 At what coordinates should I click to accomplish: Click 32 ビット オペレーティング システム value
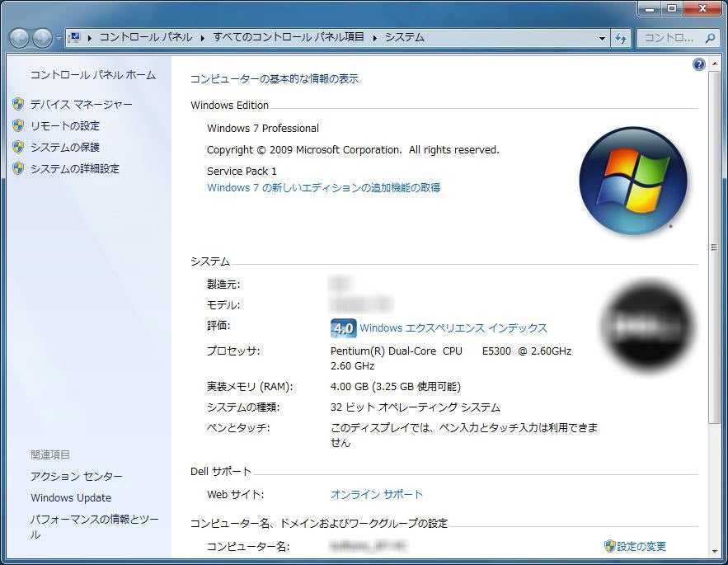416,407
